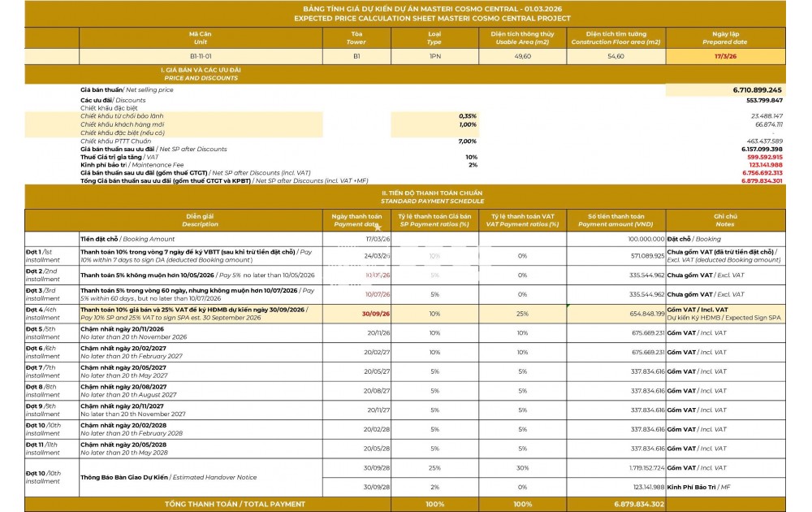Select the usable area value 49,60
Image resolution: width=812 pixels, height=512 pixels.
point(522,57)
